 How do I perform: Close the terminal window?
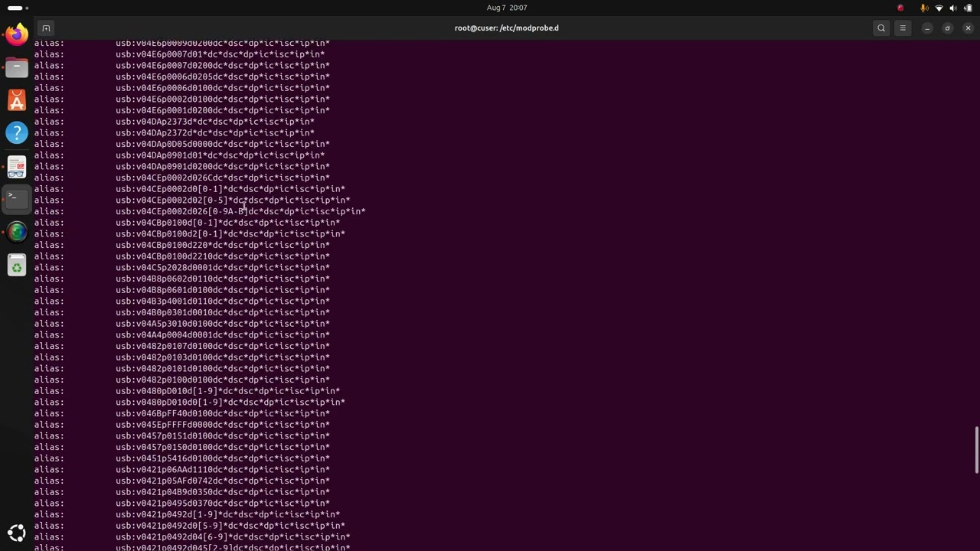tap(968, 28)
